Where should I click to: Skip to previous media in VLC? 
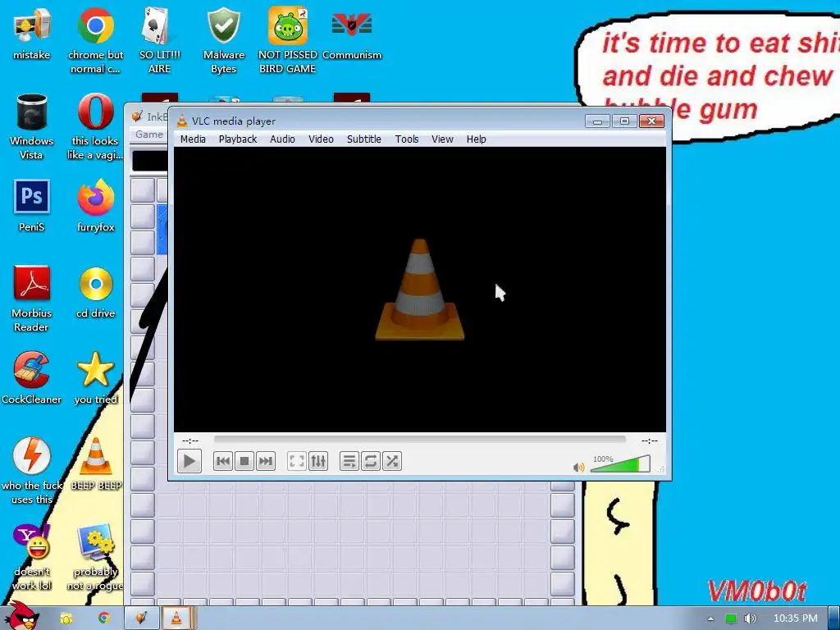[223, 461]
